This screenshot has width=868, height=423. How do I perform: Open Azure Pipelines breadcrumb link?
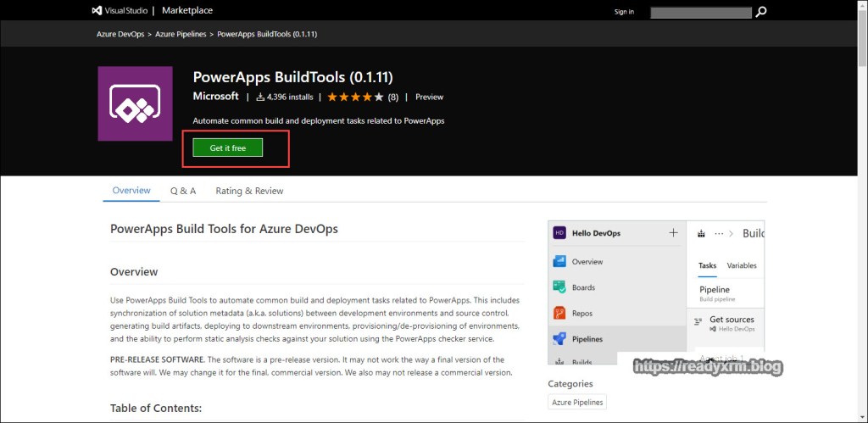point(182,35)
